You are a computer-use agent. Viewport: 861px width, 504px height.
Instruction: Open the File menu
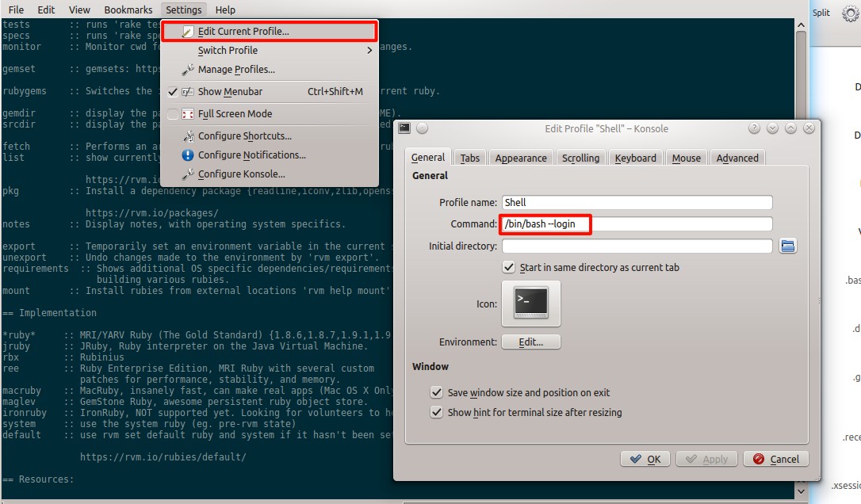point(16,10)
